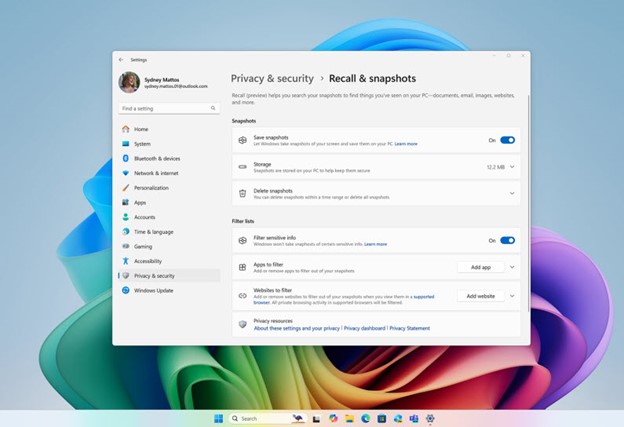Click the Accounts sidebar icon
624x427 pixels.
click(126, 217)
